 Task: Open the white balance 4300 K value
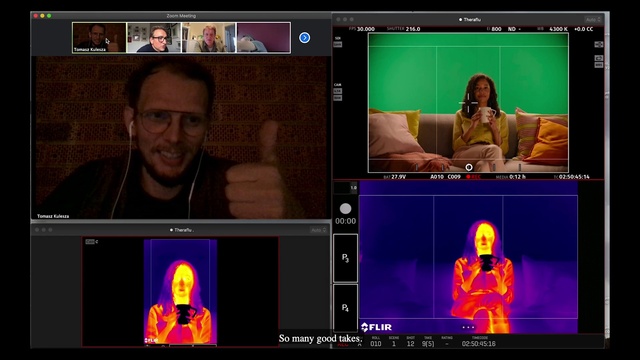click(558, 29)
